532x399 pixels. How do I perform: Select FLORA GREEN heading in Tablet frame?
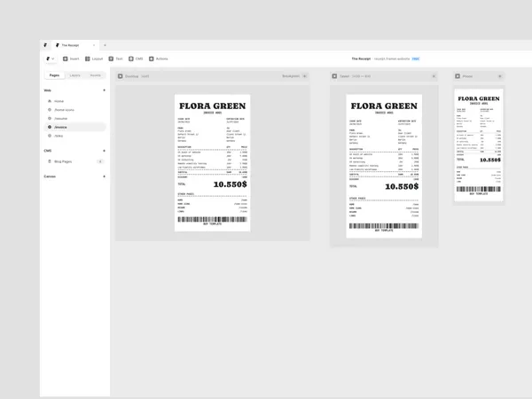(x=384, y=106)
